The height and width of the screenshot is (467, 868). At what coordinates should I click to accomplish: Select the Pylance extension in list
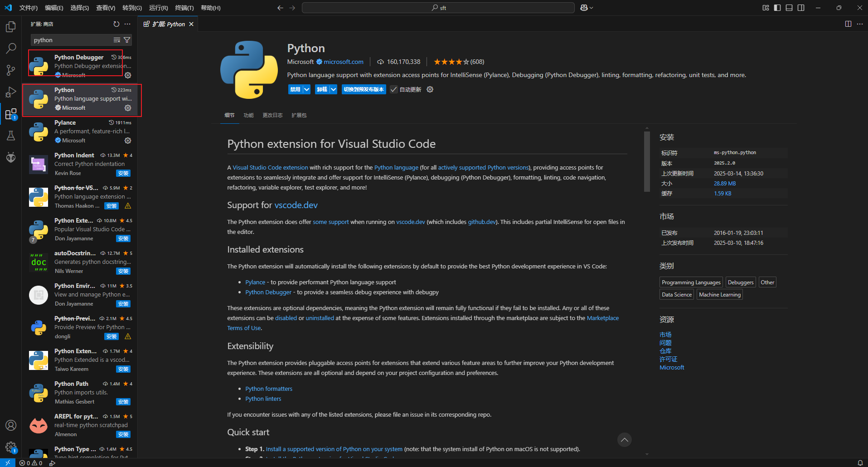point(80,131)
